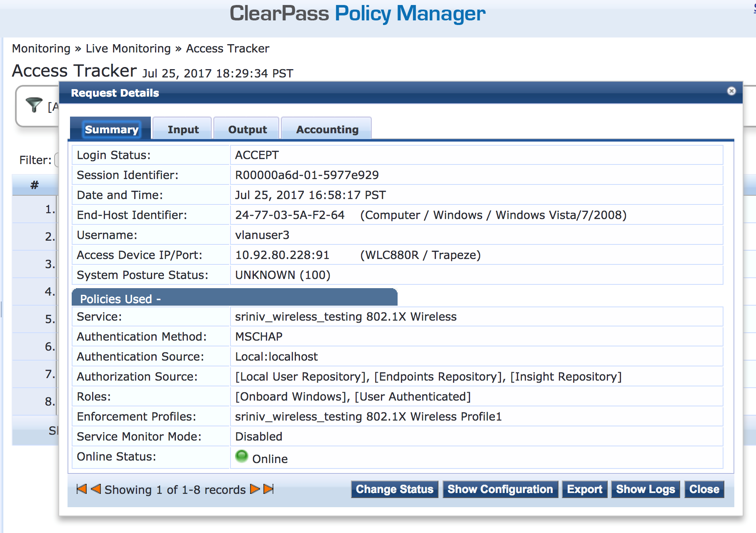The image size is (756, 533).
Task: Select the Summary tab
Action: (111, 130)
